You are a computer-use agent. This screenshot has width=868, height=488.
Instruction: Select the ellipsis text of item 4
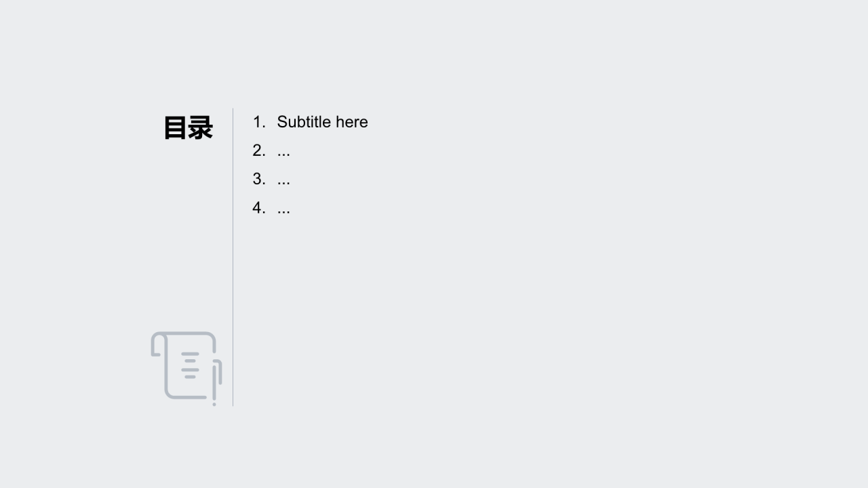(x=283, y=209)
